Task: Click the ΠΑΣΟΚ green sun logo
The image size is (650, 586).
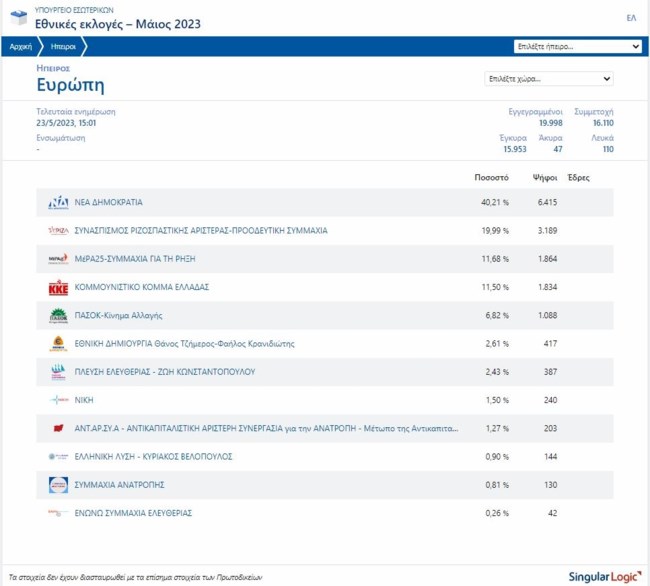Action: click(x=58, y=315)
